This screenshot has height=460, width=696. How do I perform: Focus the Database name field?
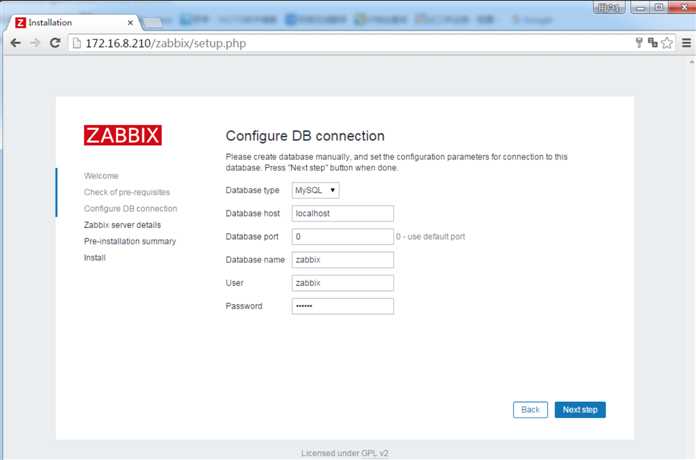pyautogui.click(x=343, y=260)
